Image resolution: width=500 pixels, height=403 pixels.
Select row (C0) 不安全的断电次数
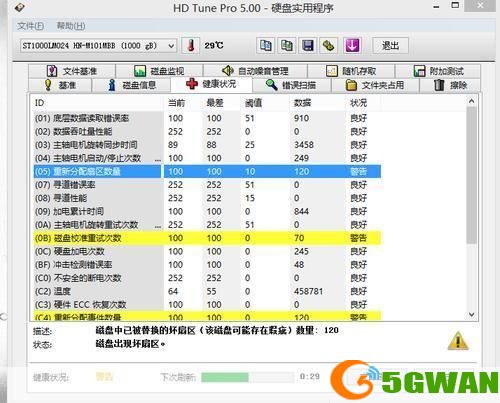click(207, 278)
